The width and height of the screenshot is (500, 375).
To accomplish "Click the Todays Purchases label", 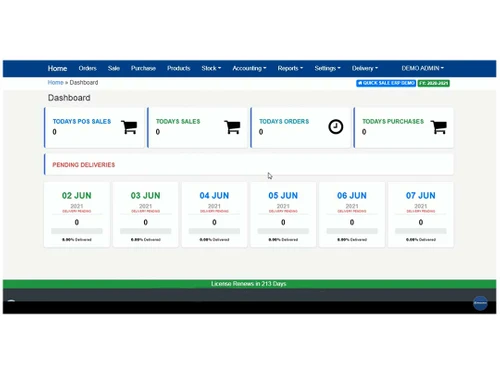I will pos(393,121).
